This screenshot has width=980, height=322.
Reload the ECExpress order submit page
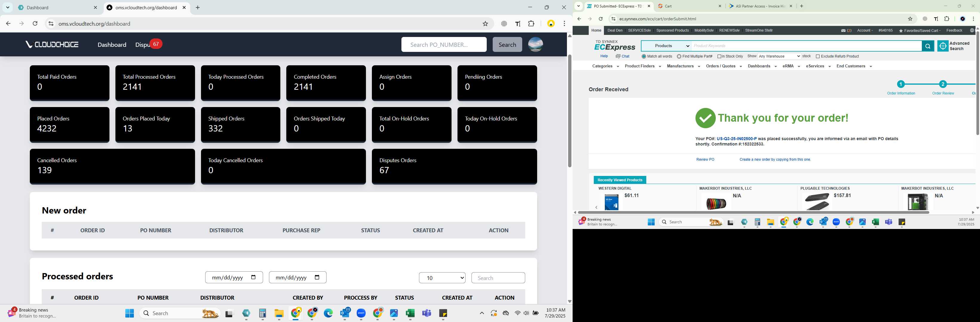[x=601, y=19]
